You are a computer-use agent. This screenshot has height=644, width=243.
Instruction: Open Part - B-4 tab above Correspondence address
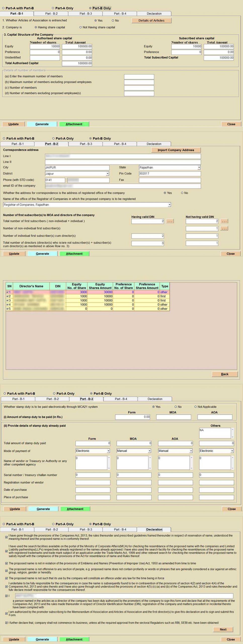(120, 144)
